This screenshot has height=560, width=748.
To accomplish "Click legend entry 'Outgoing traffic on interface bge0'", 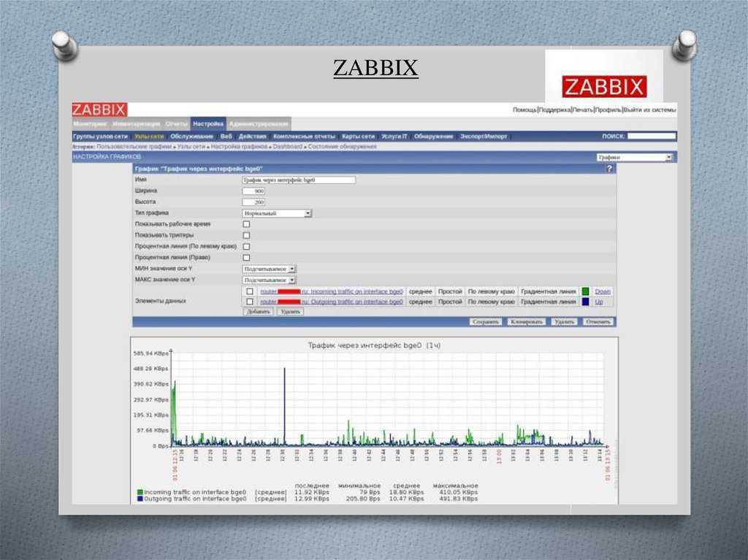I will 195,499.
